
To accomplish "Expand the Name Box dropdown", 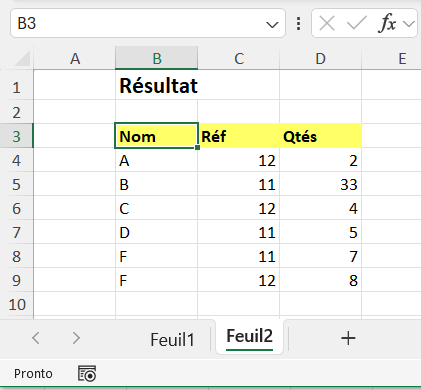I will click(x=272, y=24).
